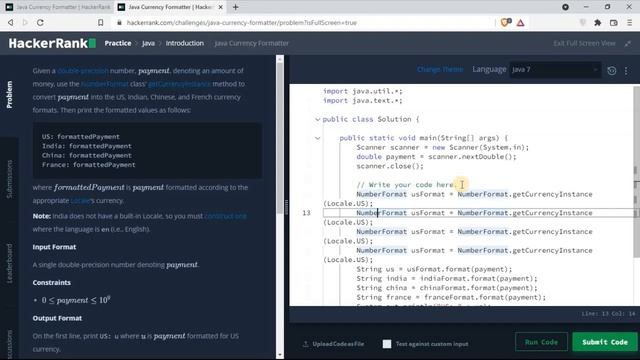Open getCurrencyInstance method link
This screenshot has height=360, width=640.
pyautogui.click(x=179, y=84)
